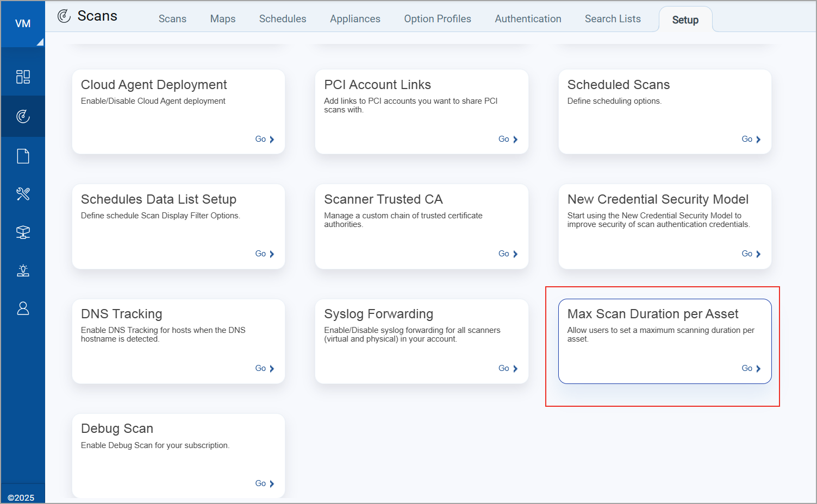Open the DNS Tracking card
Viewport: 817px width, 504px height.
[178, 341]
